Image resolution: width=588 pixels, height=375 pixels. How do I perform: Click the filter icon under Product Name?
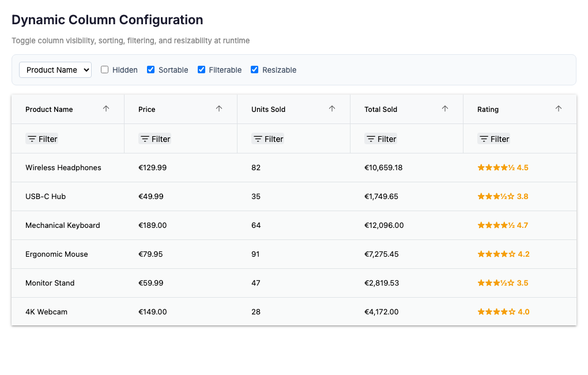click(32, 139)
